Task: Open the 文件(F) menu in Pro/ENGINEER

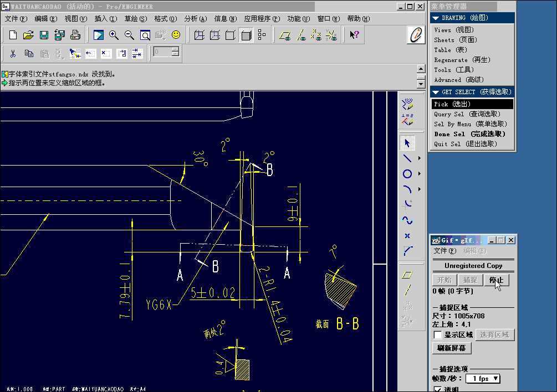Action: 16,19
